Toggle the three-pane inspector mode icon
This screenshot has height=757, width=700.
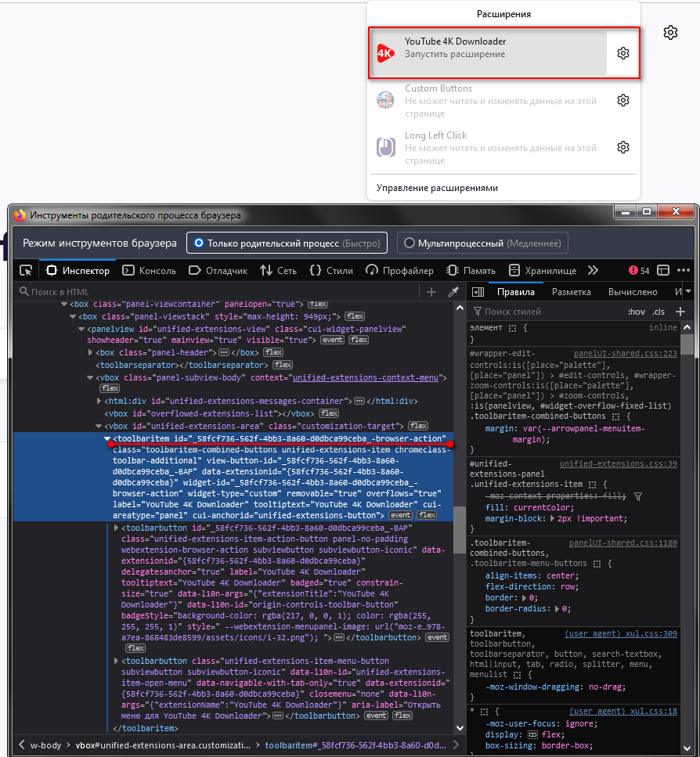tap(478, 291)
